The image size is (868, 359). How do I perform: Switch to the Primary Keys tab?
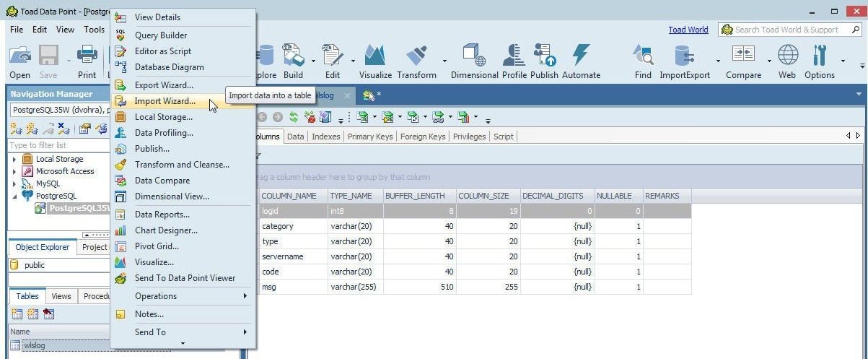[370, 137]
